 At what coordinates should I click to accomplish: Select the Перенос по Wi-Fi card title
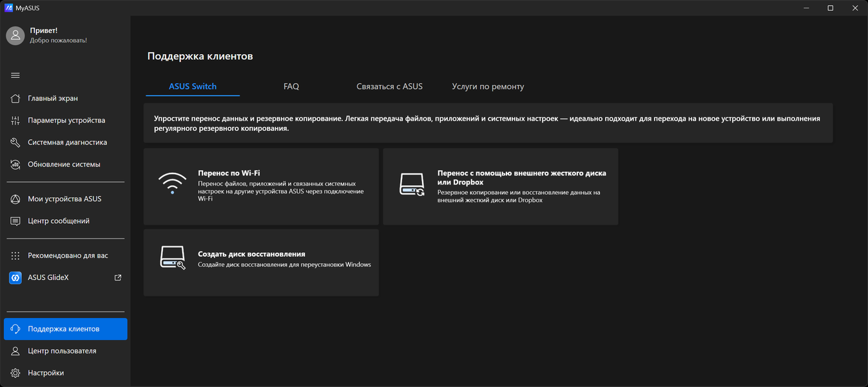tap(229, 174)
